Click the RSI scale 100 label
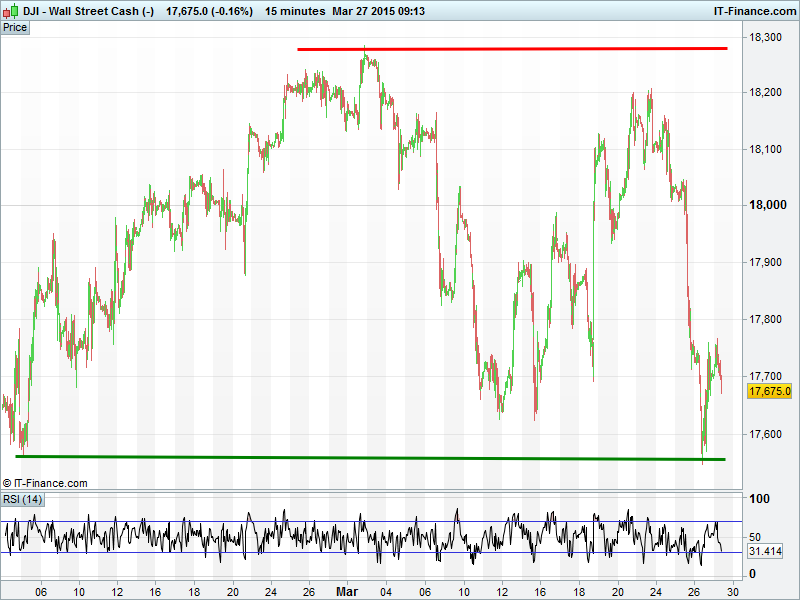The image size is (800, 600). point(759,499)
